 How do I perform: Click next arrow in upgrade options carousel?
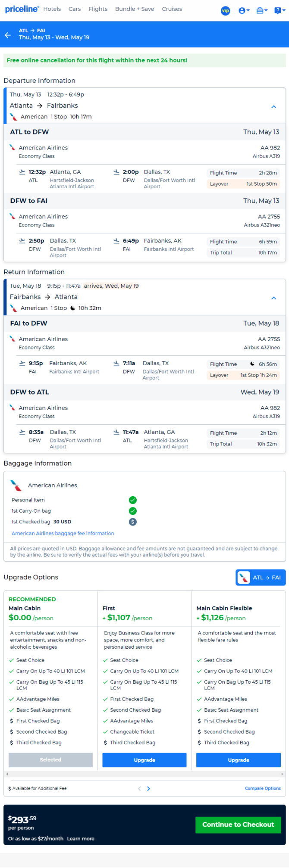point(149,788)
